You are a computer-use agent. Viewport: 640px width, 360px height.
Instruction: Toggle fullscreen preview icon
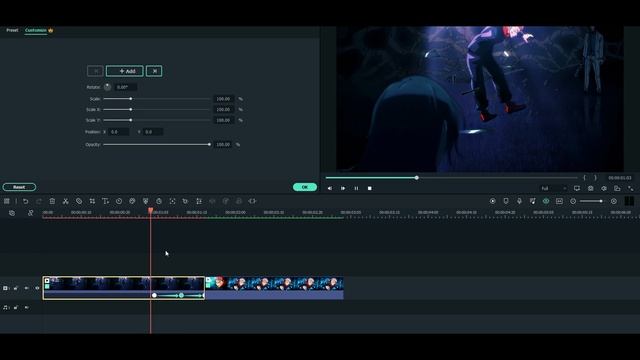(x=631, y=188)
